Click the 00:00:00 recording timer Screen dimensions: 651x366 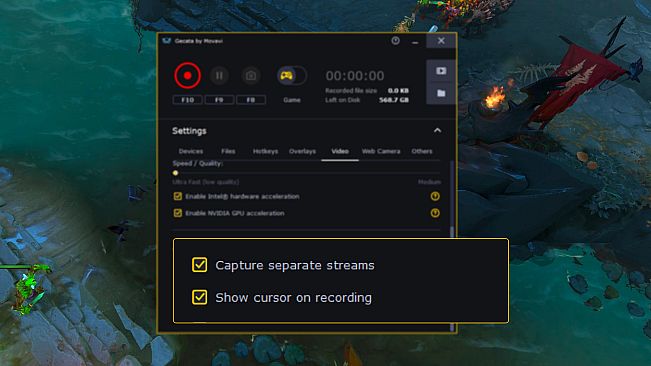355,76
